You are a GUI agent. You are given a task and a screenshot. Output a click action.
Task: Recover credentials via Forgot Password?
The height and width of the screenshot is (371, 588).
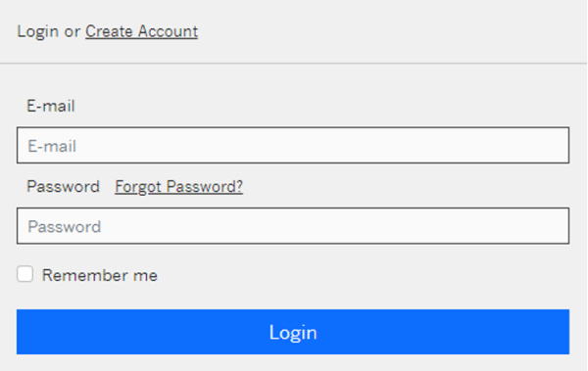tap(179, 186)
